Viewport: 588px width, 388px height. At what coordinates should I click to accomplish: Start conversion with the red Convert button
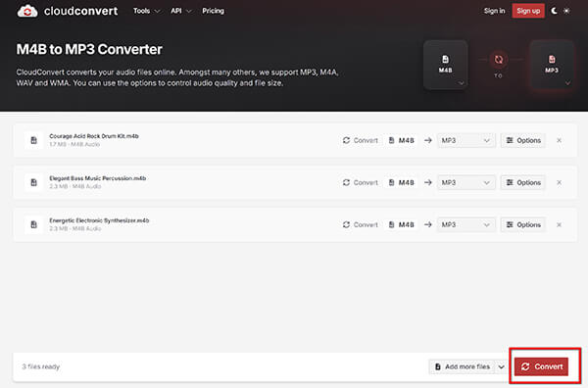542,366
